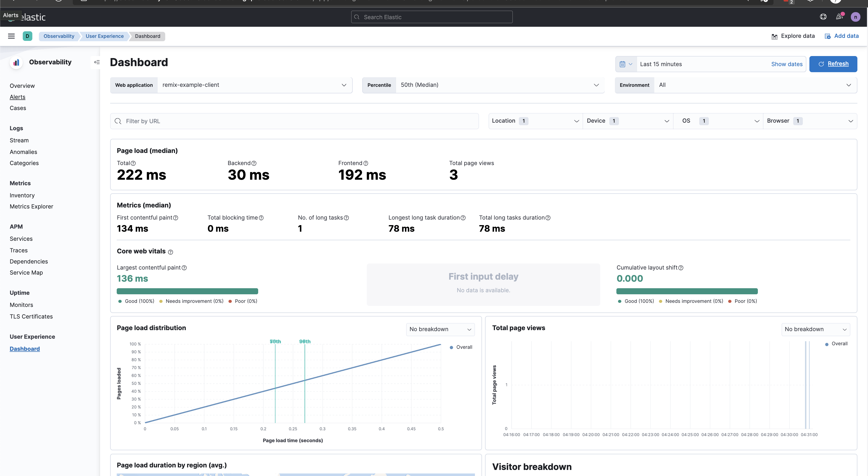868x476 pixels.
Task: Click the Core web vitals help tooltip icon
Action: [171, 252]
